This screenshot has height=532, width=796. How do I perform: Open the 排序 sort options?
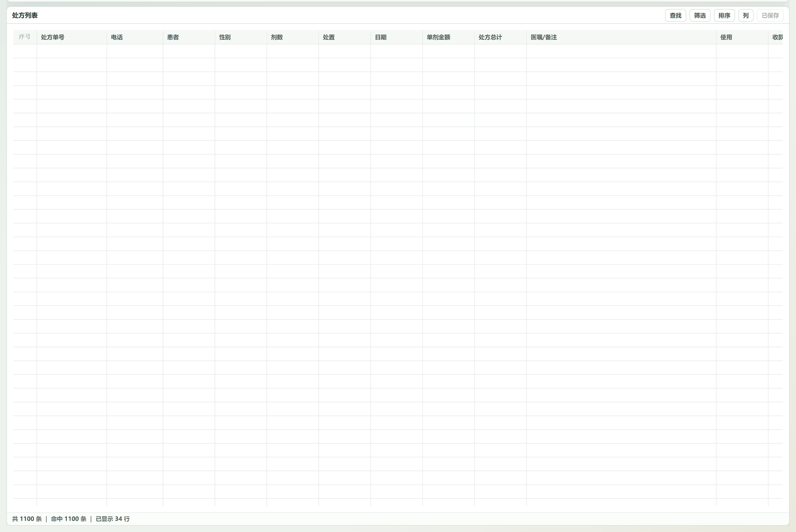724,15
